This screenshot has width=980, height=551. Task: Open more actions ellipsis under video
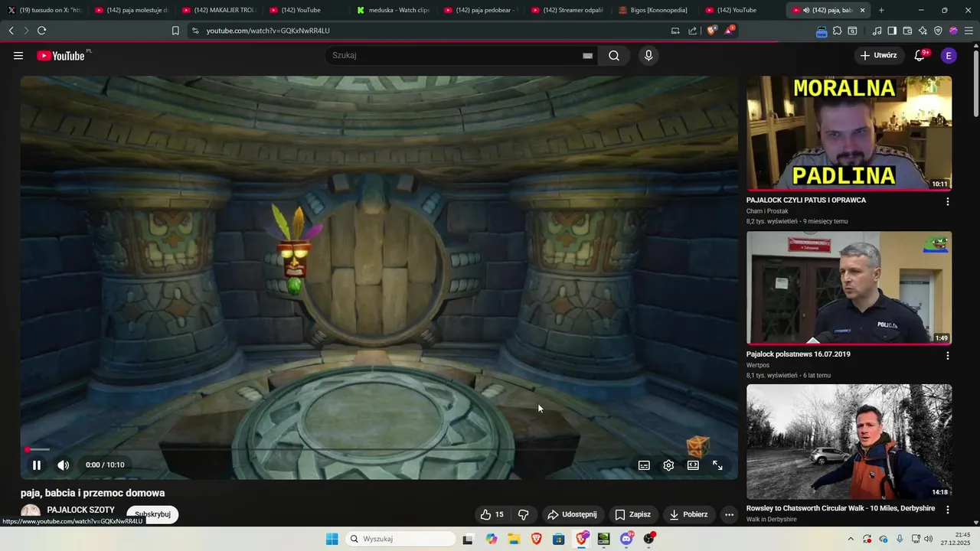(729, 514)
